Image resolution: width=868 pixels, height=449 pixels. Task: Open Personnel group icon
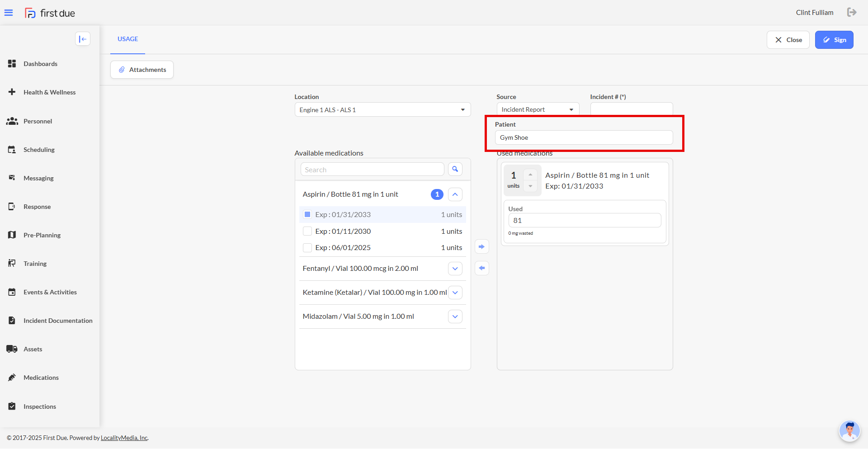(12, 121)
